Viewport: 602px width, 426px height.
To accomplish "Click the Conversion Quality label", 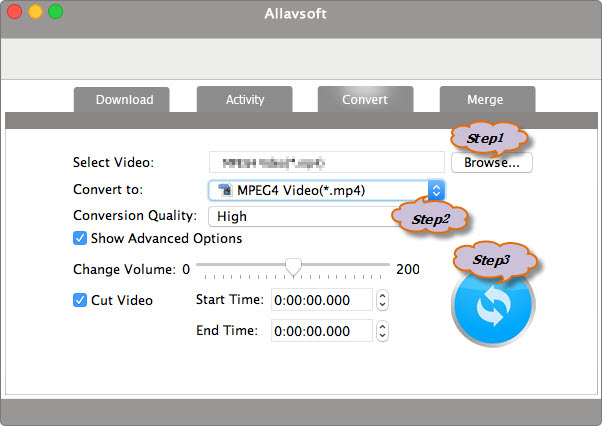I will (x=135, y=216).
